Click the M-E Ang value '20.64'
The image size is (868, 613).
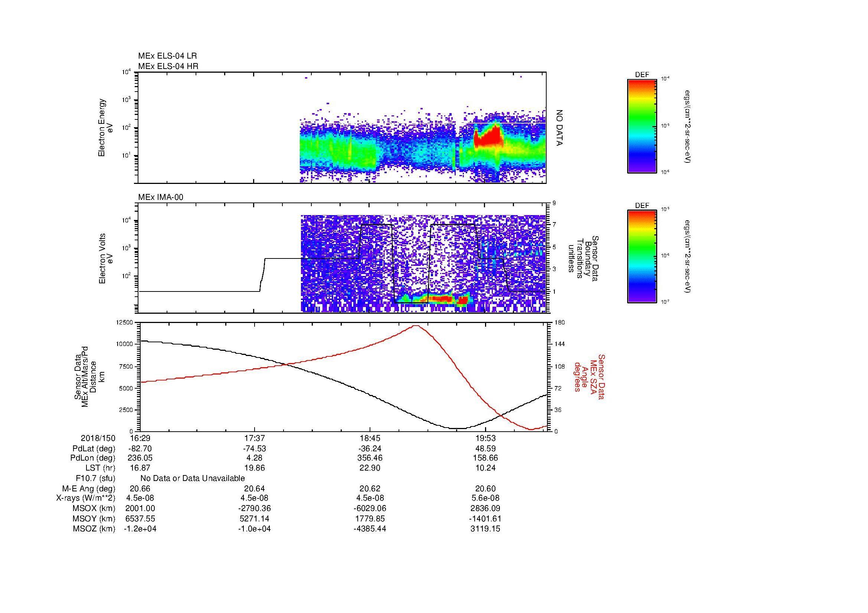pyautogui.click(x=255, y=488)
